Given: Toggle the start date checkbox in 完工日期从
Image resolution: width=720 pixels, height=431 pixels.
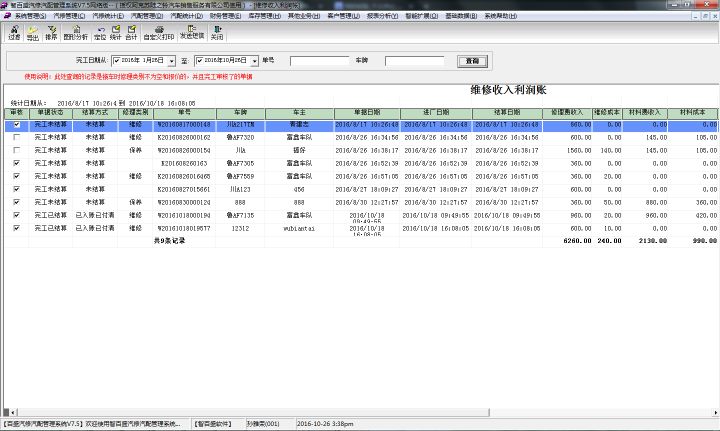Looking at the screenshot, I should tap(117, 61).
